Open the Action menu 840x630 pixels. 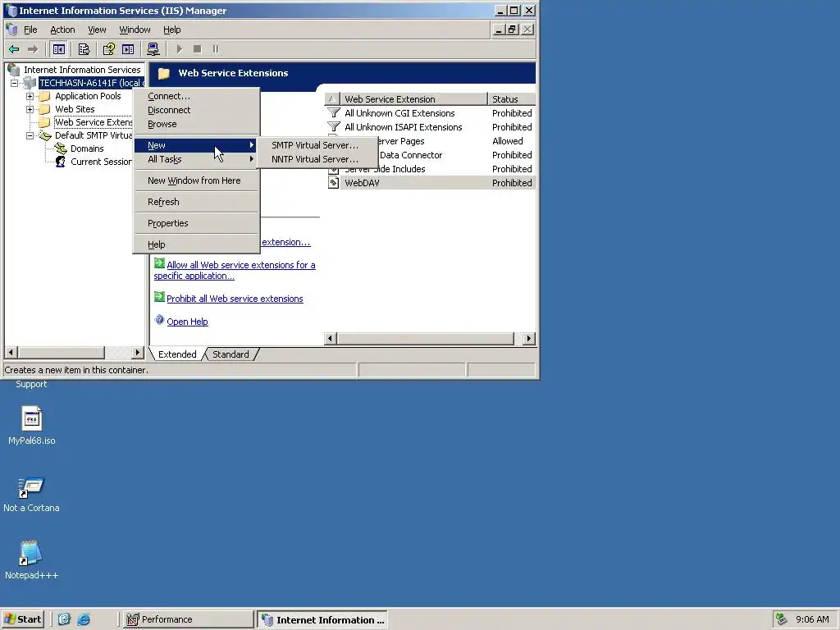[x=62, y=30]
